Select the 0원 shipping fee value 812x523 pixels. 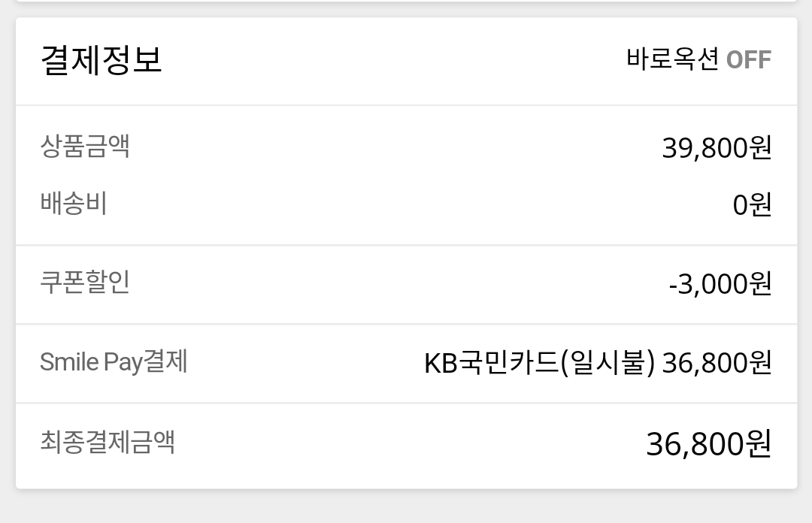coord(752,204)
